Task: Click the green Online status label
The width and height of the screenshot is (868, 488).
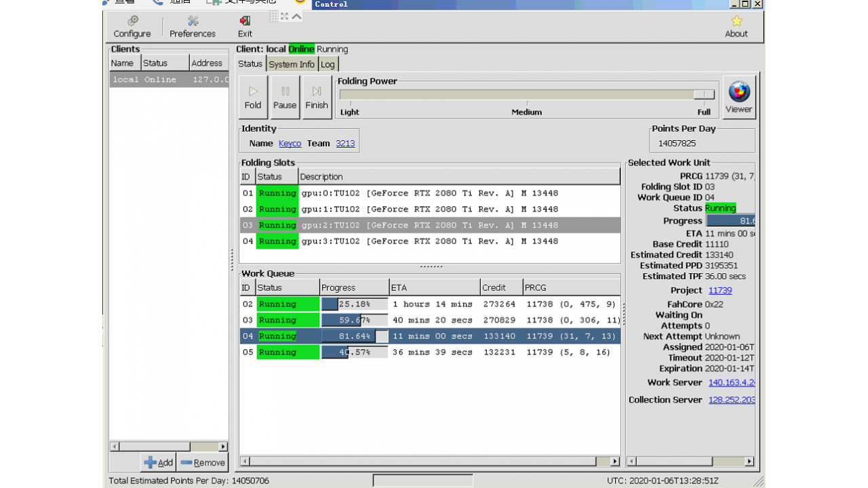Action: point(301,49)
